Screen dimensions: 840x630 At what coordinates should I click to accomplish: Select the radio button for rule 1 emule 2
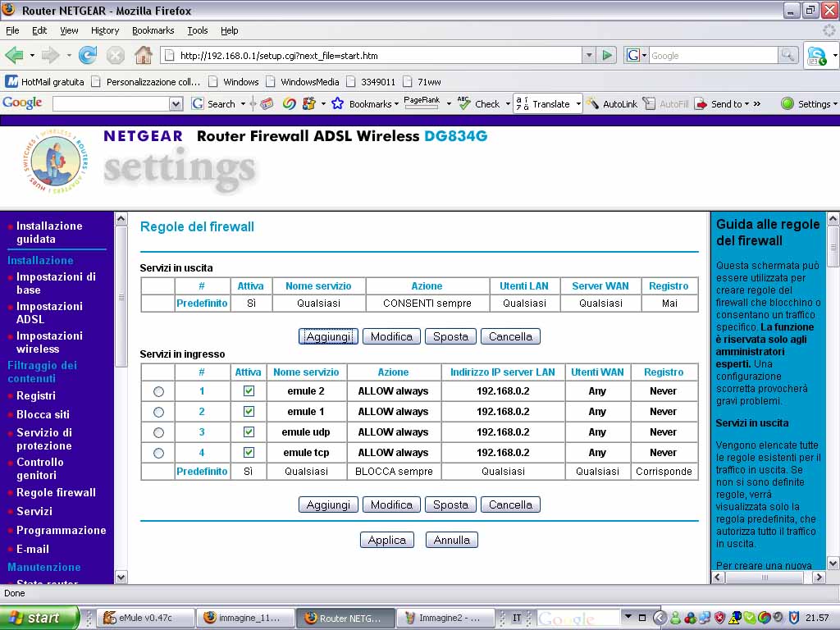point(158,391)
